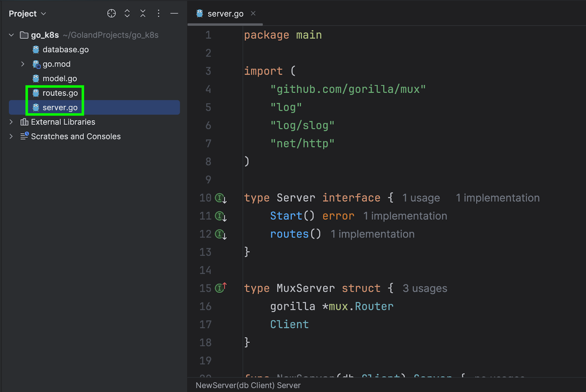Click the database.go gopher file icon

coord(36,50)
